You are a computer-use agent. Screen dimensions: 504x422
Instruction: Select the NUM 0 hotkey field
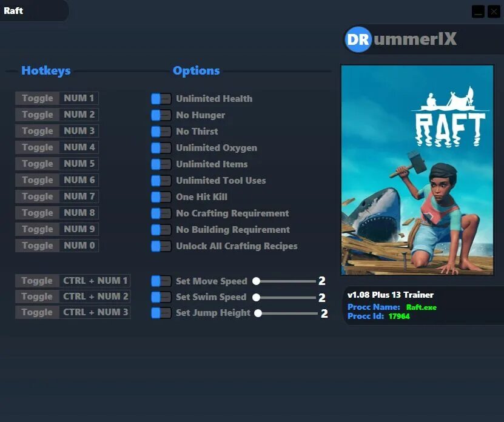79,246
